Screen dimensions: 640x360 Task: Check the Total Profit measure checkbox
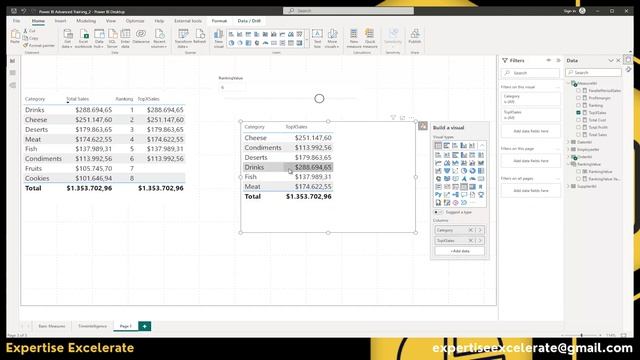(578, 127)
